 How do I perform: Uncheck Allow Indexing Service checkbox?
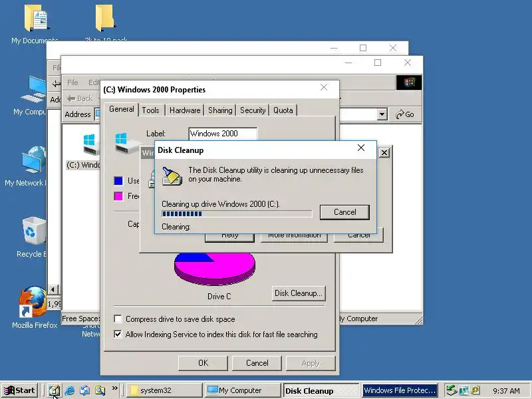point(118,334)
